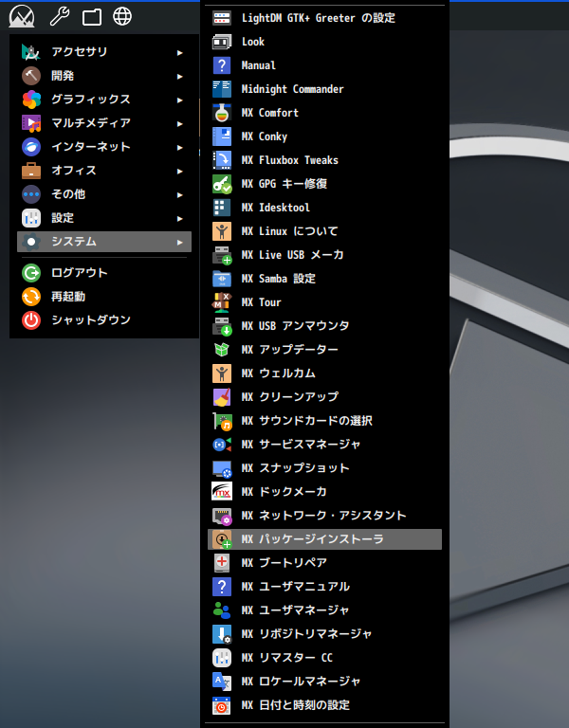Click the MX USB アンマウンタ icon

tap(222, 326)
